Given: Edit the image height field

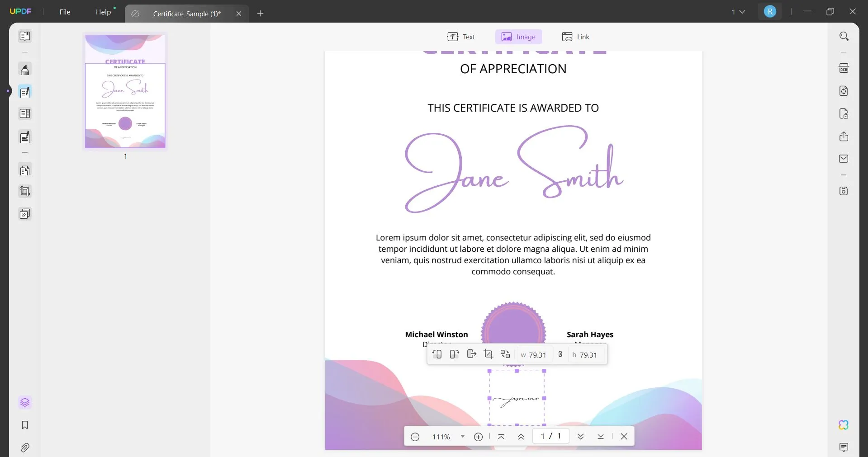Looking at the screenshot, I should 586,355.
